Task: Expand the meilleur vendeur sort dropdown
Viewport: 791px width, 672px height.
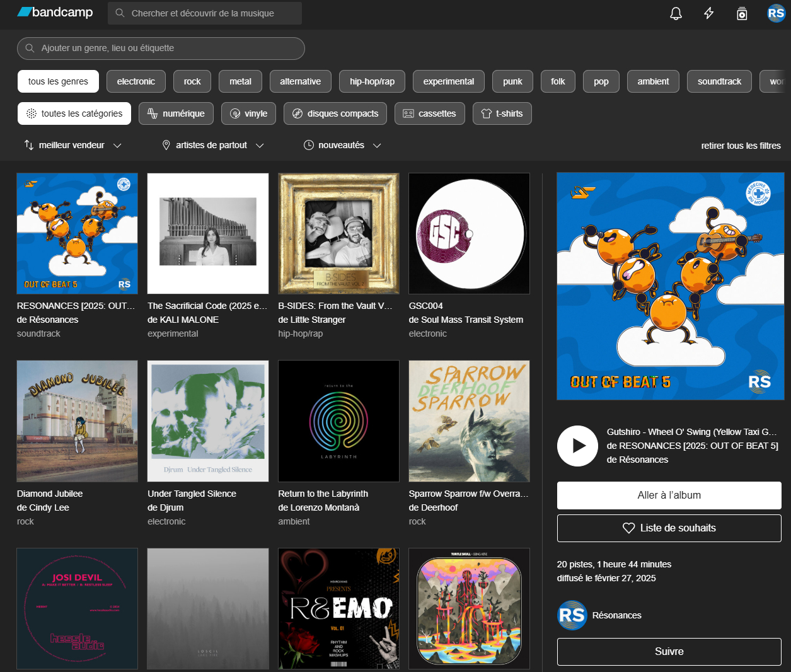Action: point(72,145)
